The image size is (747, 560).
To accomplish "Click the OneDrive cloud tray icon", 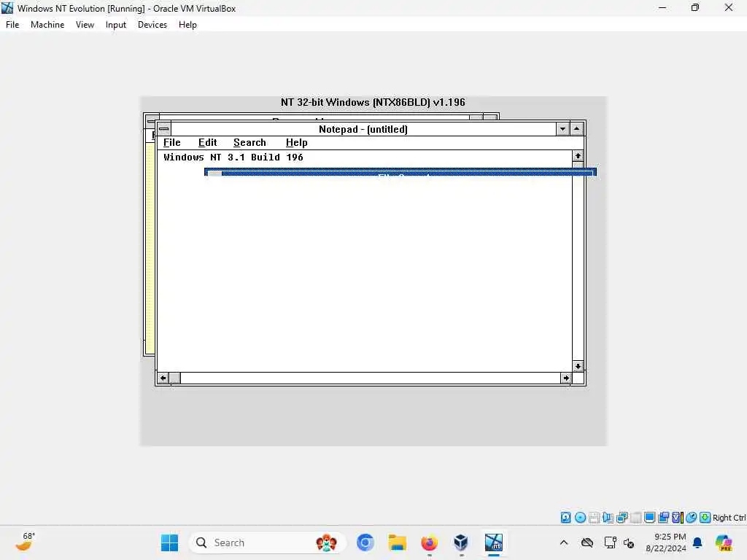I will coord(587,542).
